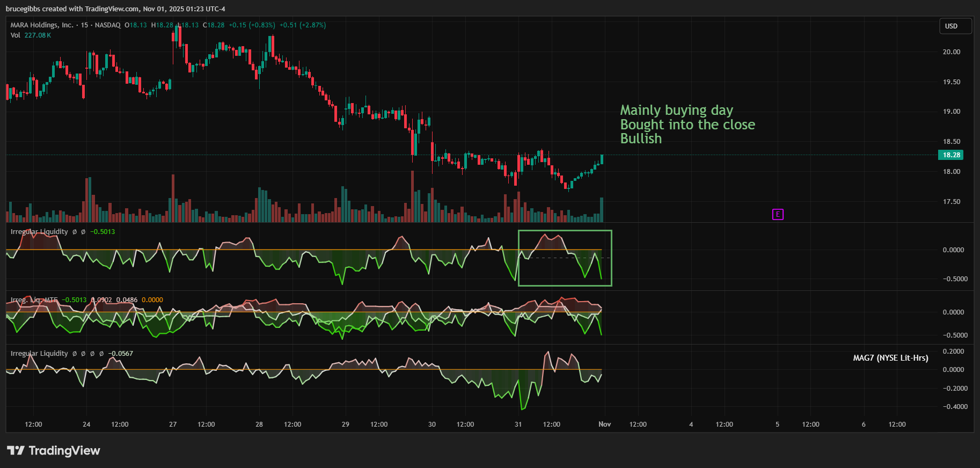The height and width of the screenshot is (468, 980).
Task: Click the Nov label on time axis
Action: coord(604,425)
